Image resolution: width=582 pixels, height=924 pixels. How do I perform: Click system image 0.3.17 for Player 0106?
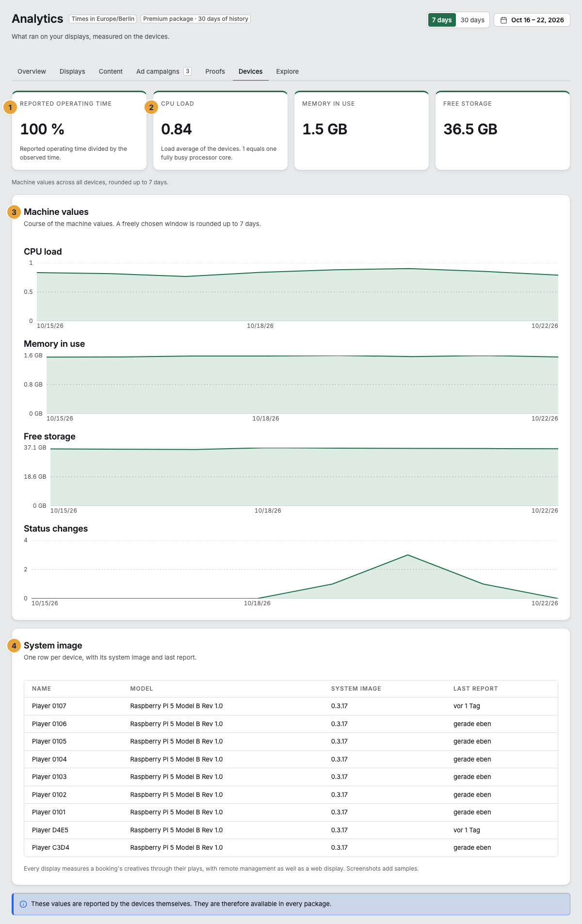point(339,724)
